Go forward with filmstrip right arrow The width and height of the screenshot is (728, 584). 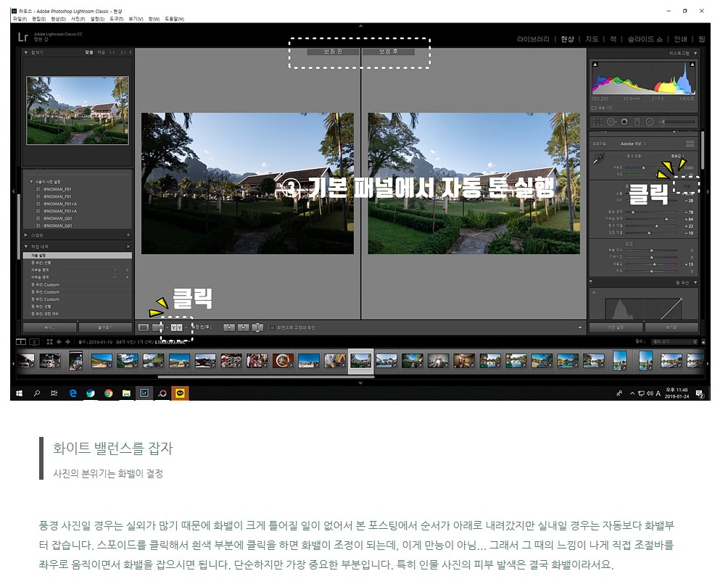67,342
